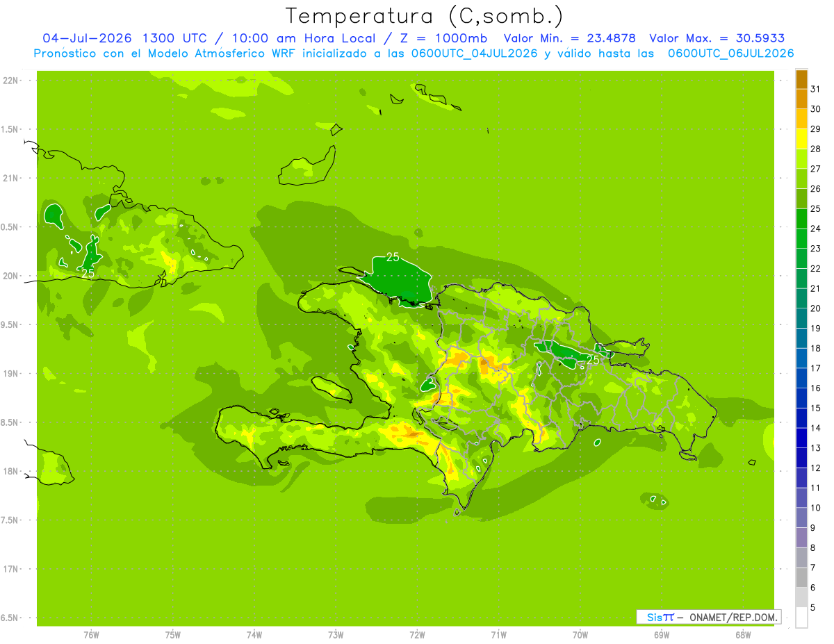
Task: Click the '10' value on the color scale
Action: tap(816, 508)
